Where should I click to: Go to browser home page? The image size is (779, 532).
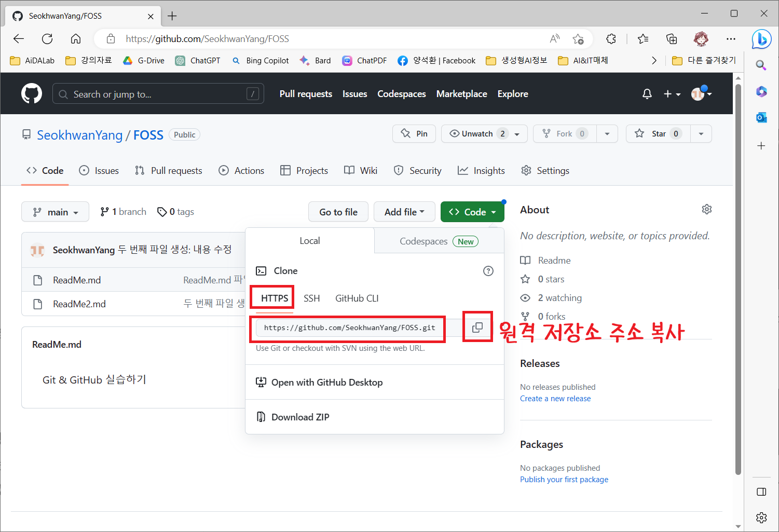[x=76, y=39]
